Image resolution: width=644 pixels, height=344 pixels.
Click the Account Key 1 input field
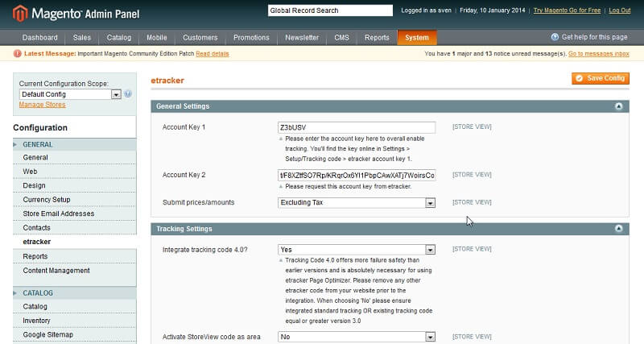tap(357, 127)
